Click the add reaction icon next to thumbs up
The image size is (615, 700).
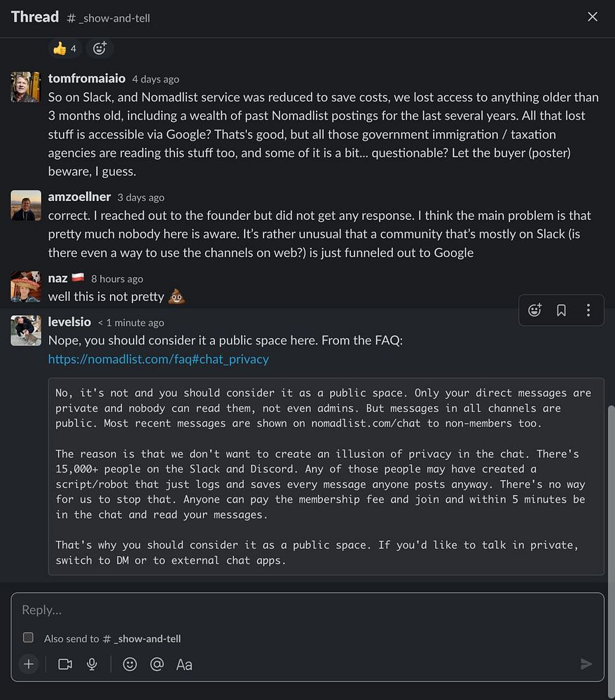click(99, 48)
